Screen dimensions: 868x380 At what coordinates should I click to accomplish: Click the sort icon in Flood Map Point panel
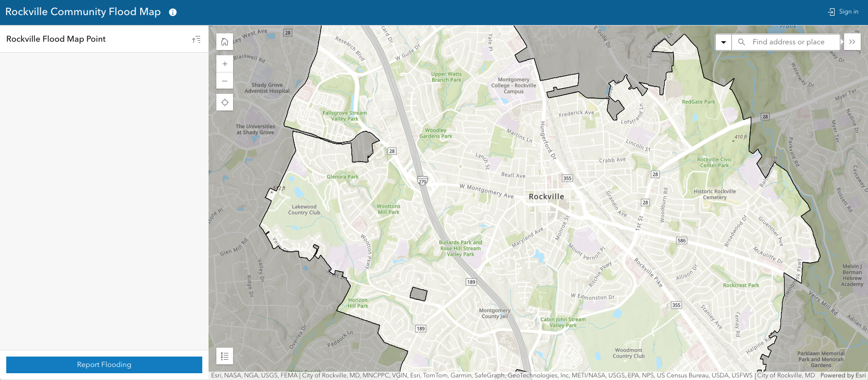pos(196,39)
